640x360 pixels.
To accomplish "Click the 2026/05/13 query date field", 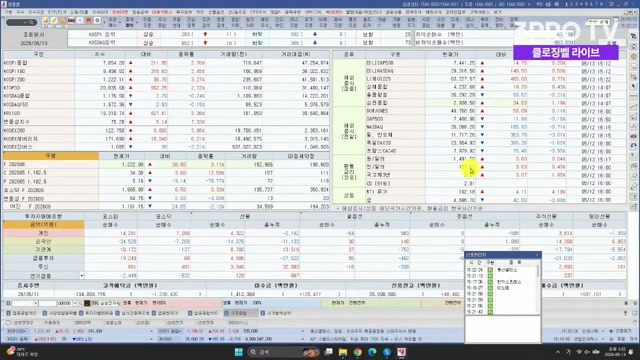I will click(34, 43).
